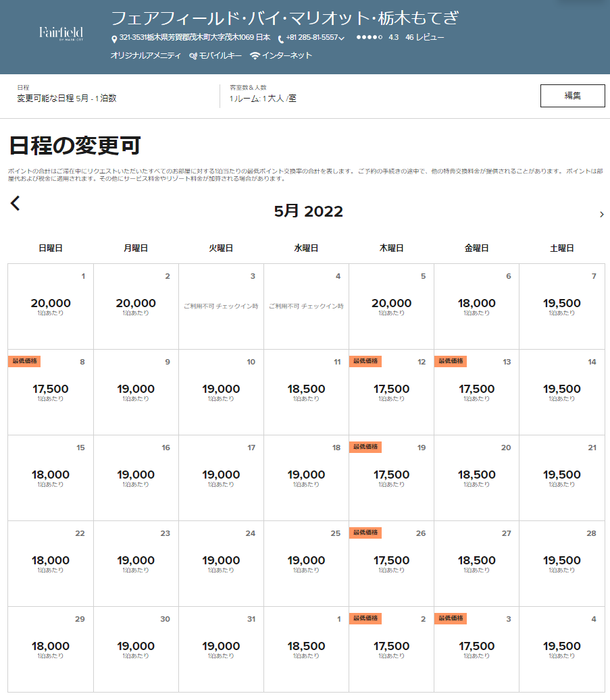The height and width of the screenshot is (700, 610).
Task: Expand the phone number dropdown chevron
Action: pyautogui.click(x=342, y=38)
